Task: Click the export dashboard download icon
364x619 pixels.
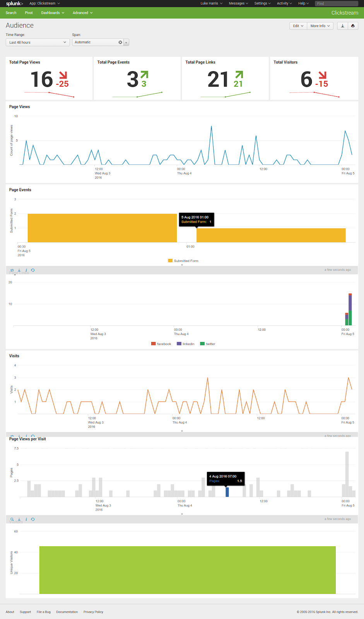Action: (342, 26)
